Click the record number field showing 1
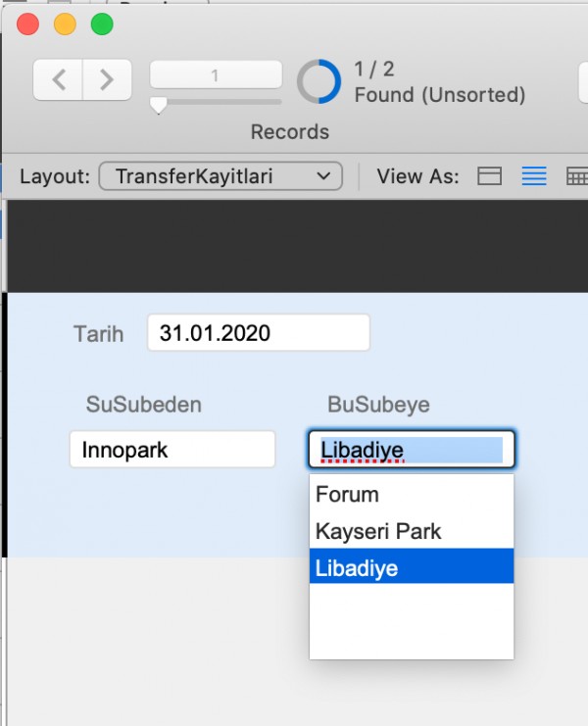The width and height of the screenshot is (588, 726). [x=216, y=74]
